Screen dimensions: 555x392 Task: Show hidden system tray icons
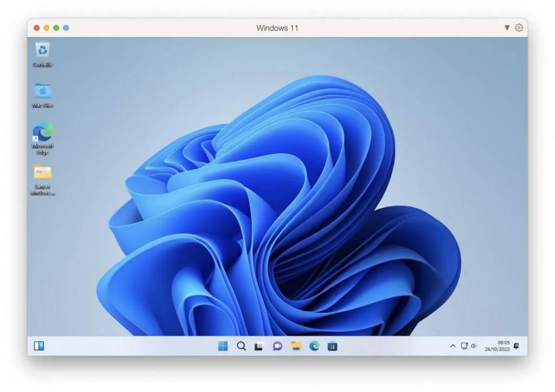pyautogui.click(x=453, y=346)
